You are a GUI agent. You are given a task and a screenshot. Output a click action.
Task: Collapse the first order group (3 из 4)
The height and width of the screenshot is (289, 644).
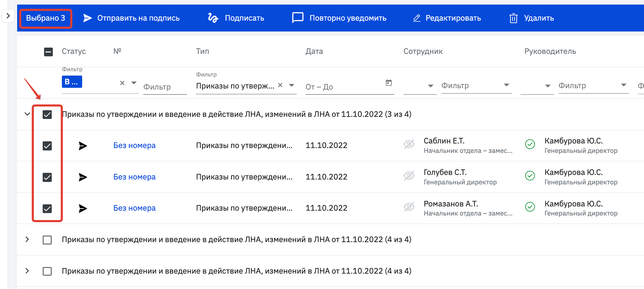[27, 114]
